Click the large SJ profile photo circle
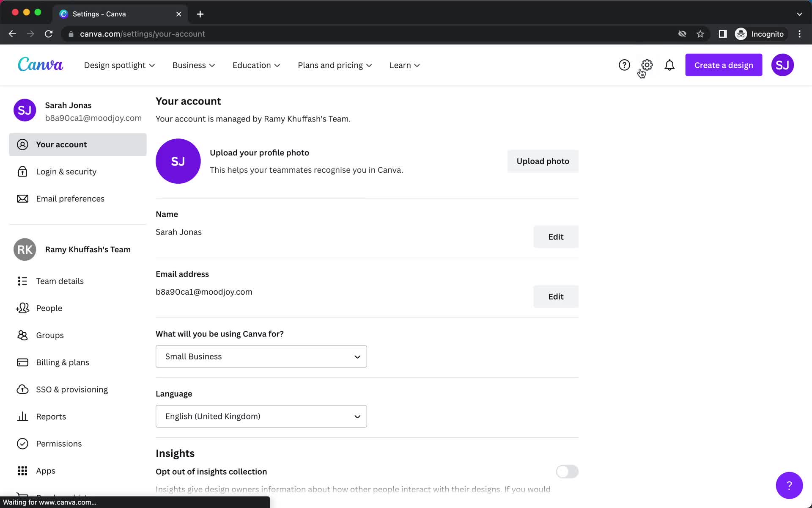Image resolution: width=812 pixels, height=508 pixels. [178, 161]
